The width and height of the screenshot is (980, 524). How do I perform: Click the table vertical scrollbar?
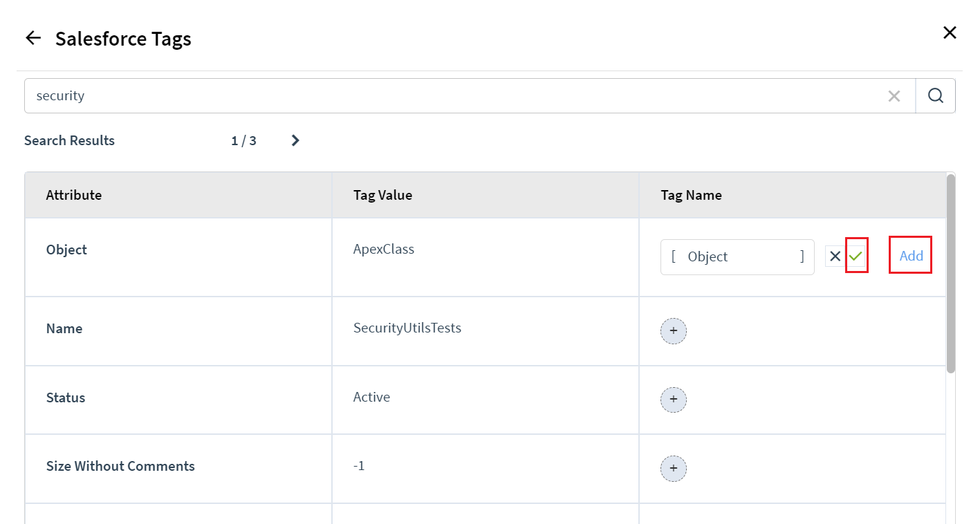950,274
